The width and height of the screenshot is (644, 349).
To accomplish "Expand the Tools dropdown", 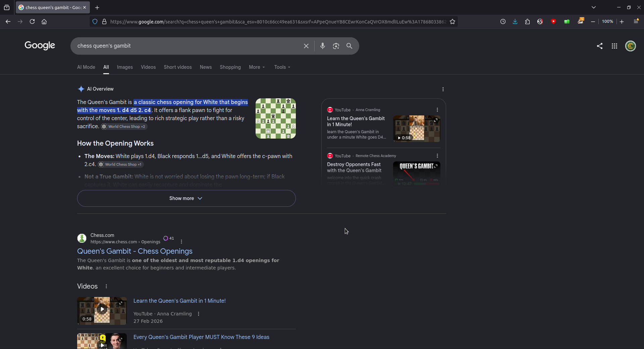I will coord(282,67).
